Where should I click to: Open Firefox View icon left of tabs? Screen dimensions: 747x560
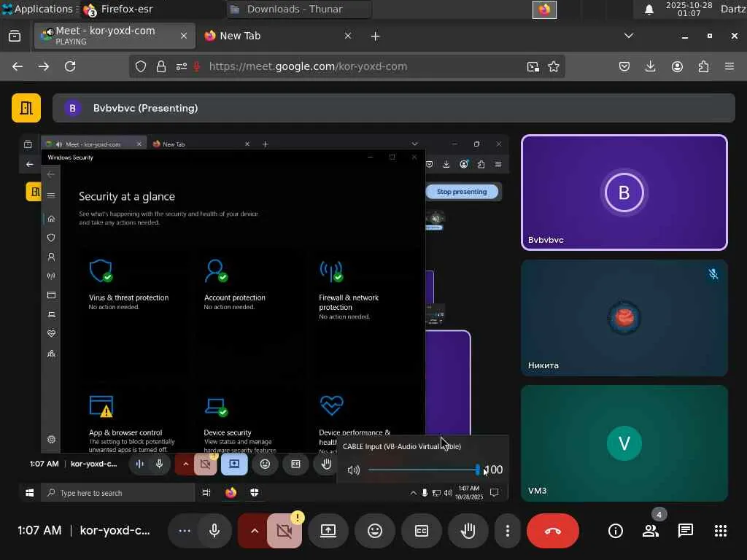pyautogui.click(x=15, y=36)
